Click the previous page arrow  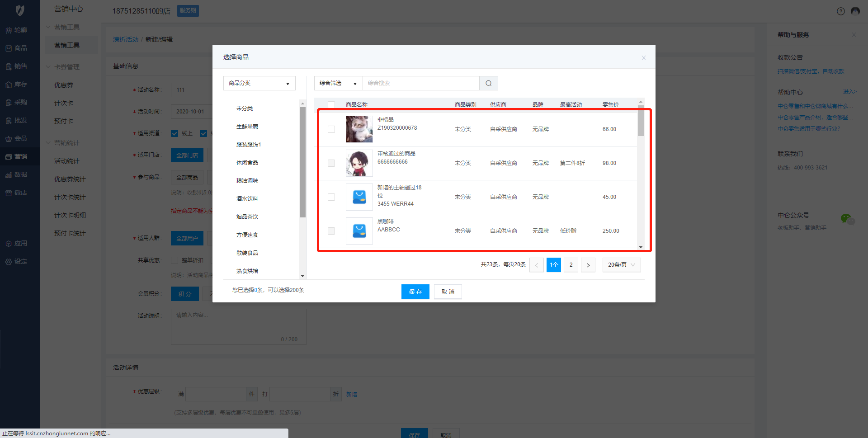(537, 265)
